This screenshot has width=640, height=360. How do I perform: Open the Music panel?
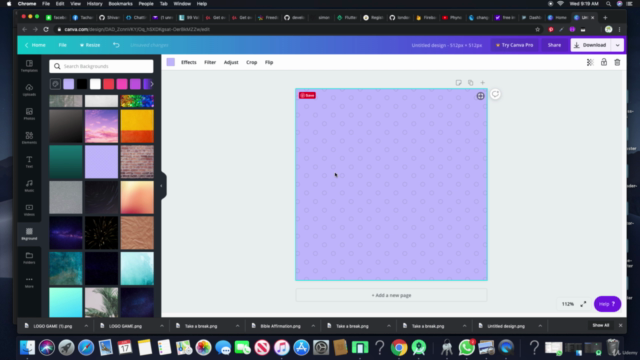(29, 186)
